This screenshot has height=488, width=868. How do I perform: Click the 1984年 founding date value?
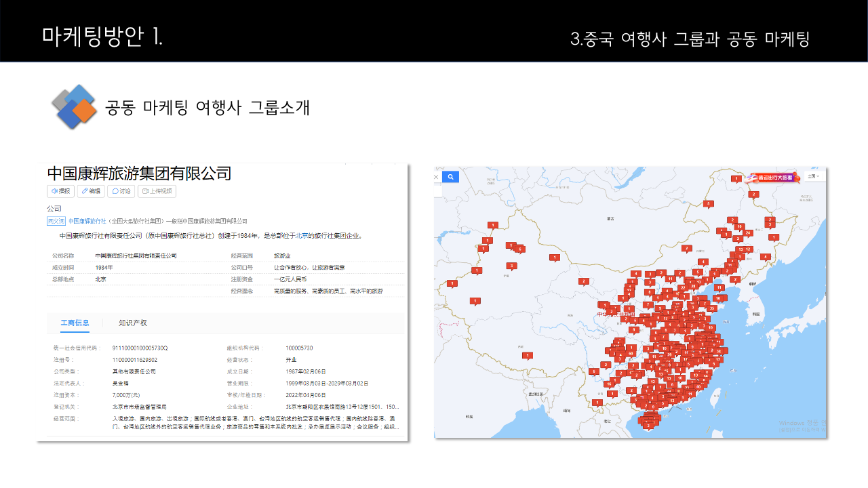point(104,267)
